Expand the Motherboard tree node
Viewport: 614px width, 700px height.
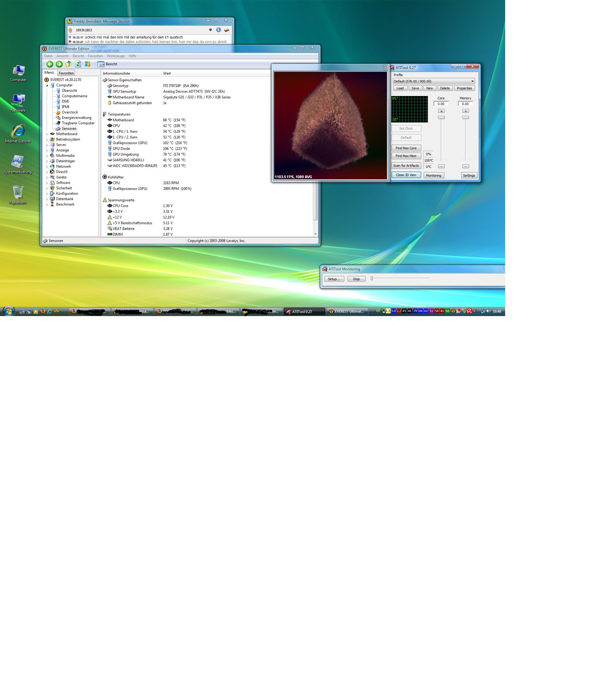tap(47, 134)
